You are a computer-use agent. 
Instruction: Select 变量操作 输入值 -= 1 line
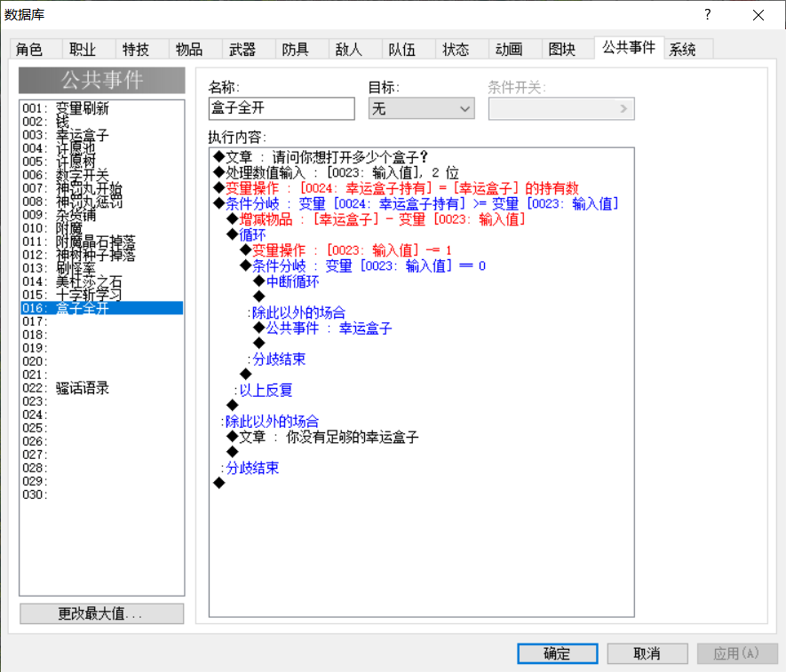coord(345,250)
